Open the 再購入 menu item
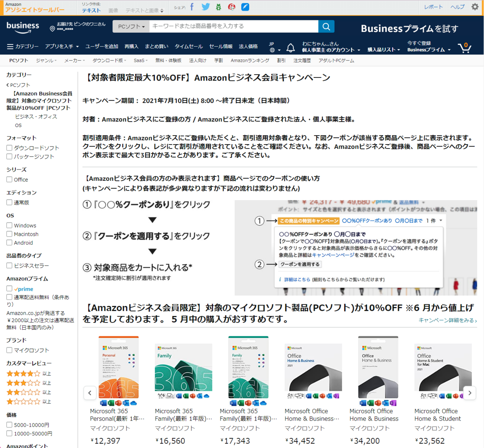Viewport: 484px width, 448px height. coord(131,46)
